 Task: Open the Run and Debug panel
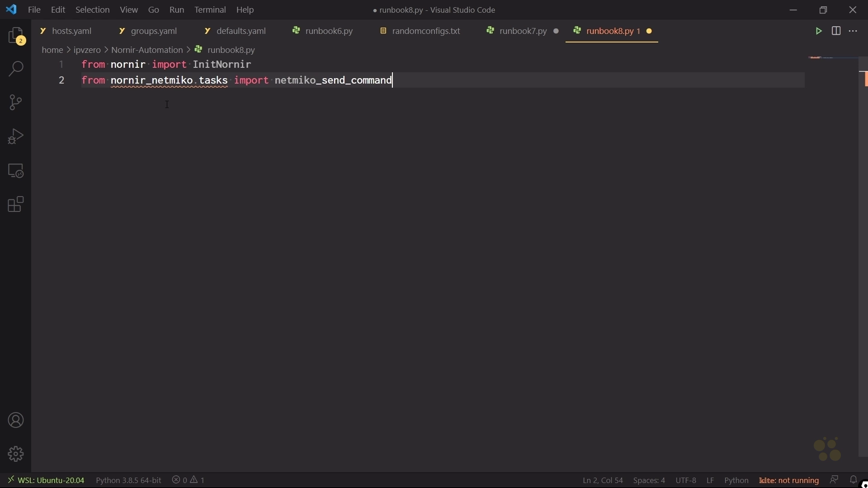click(16, 136)
